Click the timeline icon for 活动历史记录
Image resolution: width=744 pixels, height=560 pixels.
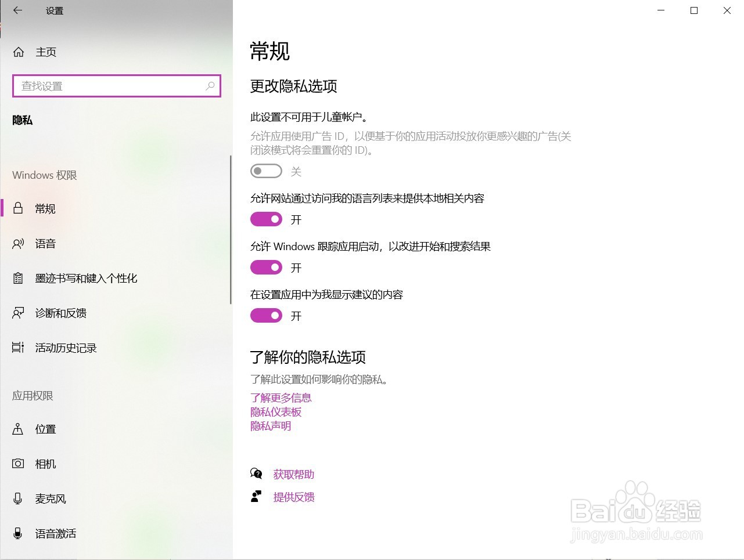click(x=18, y=348)
